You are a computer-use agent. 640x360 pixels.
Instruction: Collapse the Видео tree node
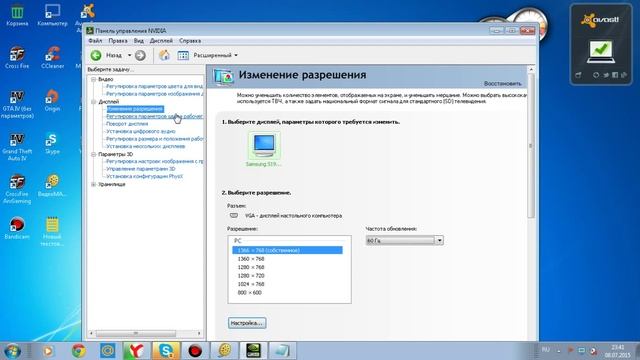[x=93, y=79]
